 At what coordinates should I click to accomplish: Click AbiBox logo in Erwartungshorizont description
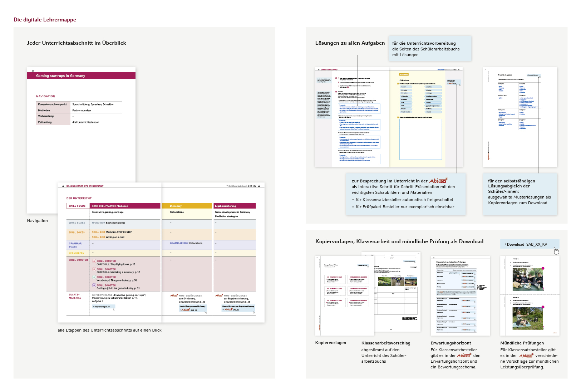464,356
